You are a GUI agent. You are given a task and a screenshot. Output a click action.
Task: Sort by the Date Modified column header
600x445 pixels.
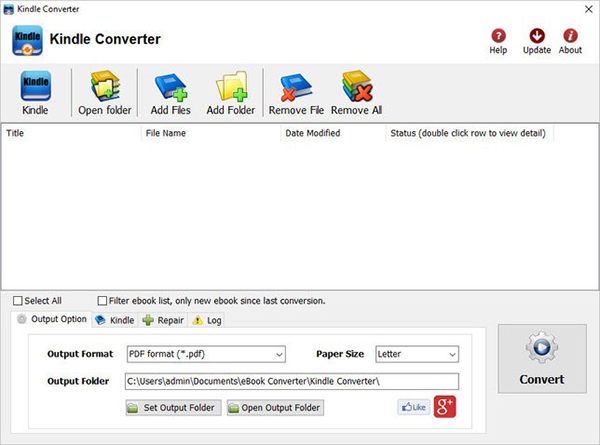333,133
